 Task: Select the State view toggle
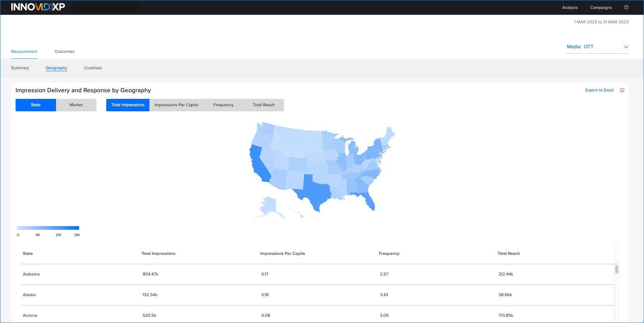(36, 105)
